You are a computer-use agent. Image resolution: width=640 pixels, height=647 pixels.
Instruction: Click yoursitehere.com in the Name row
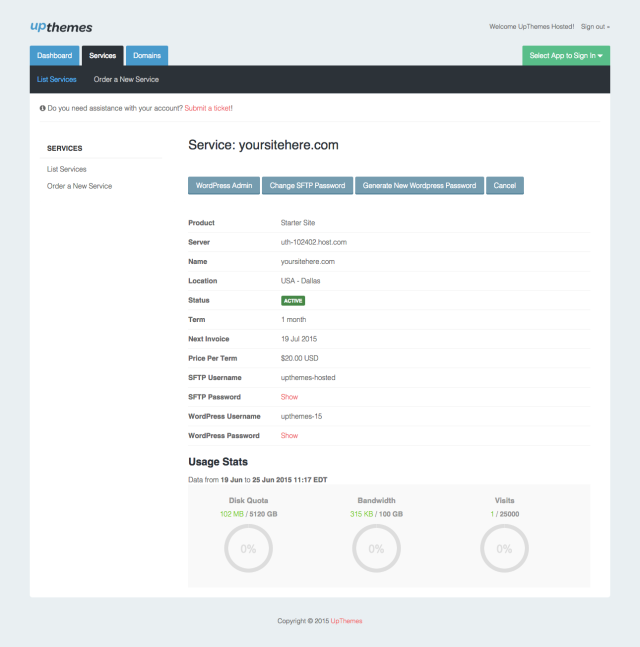pos(307,262)
